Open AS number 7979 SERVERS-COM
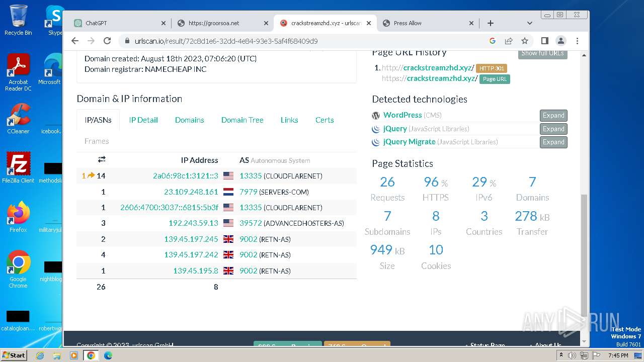Viewport: 644px width, 362px height. point(249,192)
